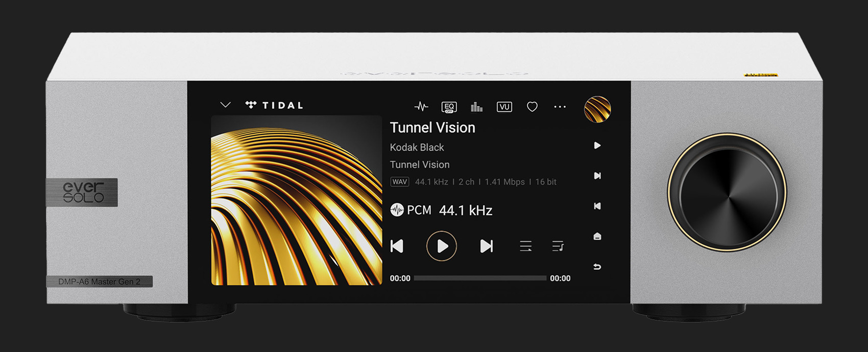Image resolution: width=868 pixels, height=352 pixels.
Task: Skip to previous track in player
Action: (x=397, y=246)
